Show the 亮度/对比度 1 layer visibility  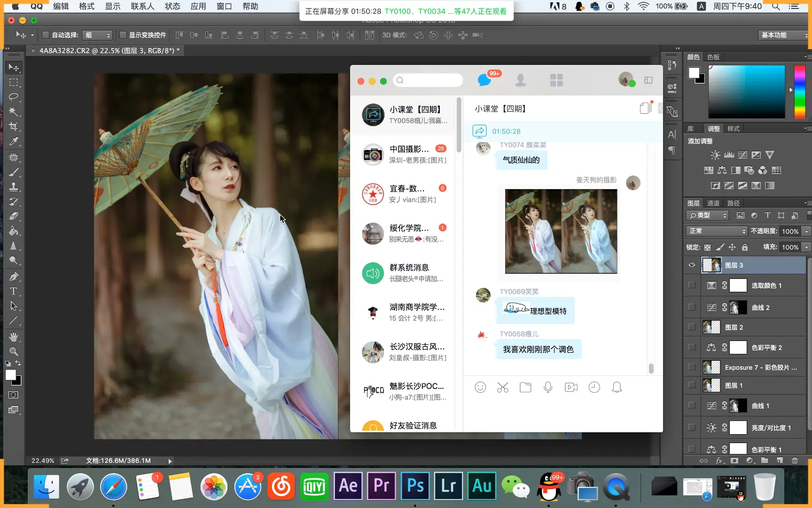pos(692,428)
